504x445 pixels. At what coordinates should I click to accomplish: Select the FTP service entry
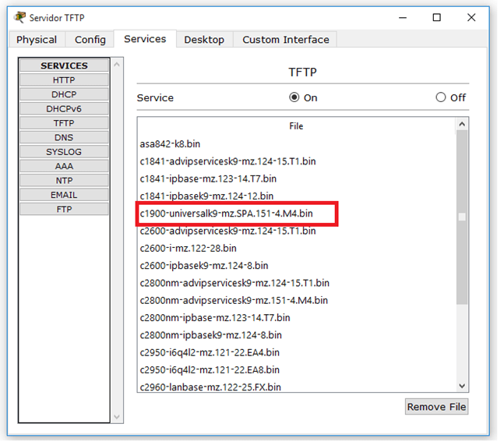64,209
